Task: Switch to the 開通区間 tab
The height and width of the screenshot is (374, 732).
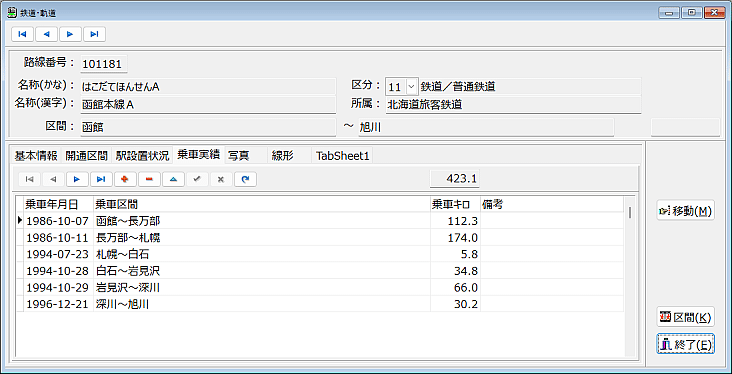Action: tap(86, 156)
